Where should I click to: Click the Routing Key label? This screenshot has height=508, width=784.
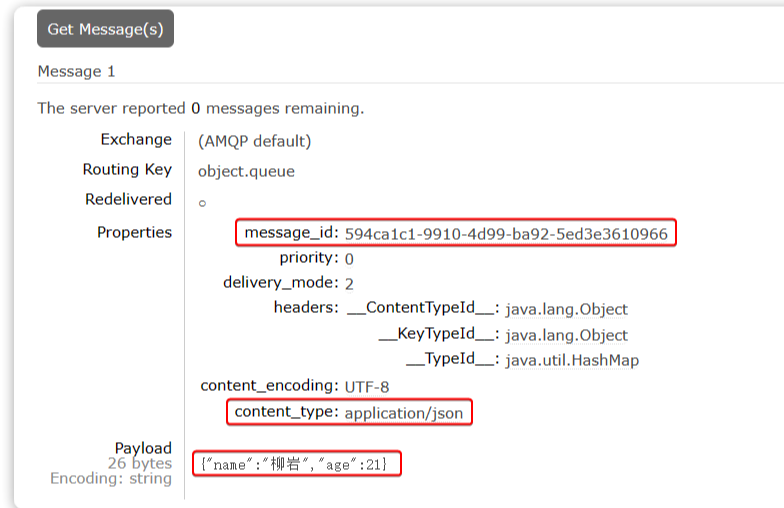click(x=127, y=169)
